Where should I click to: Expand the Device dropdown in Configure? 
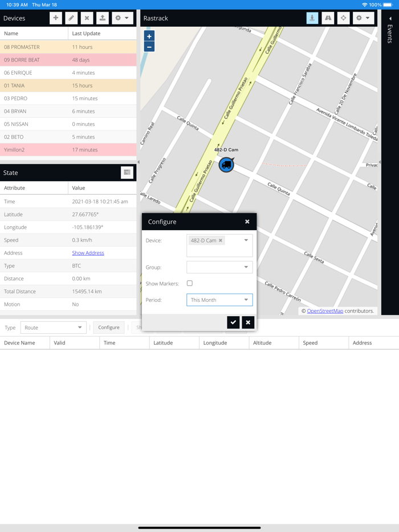(246, 240)
